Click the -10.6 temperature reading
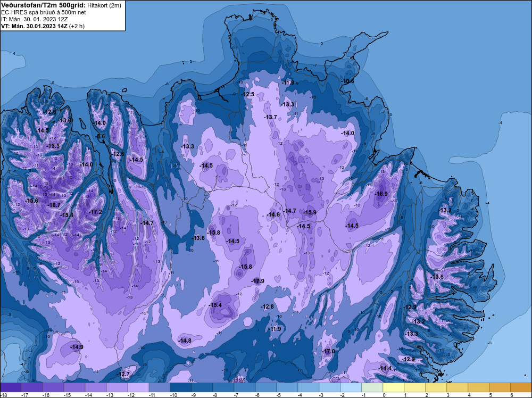This screenshot has width=532, height=398. [347, 81]
